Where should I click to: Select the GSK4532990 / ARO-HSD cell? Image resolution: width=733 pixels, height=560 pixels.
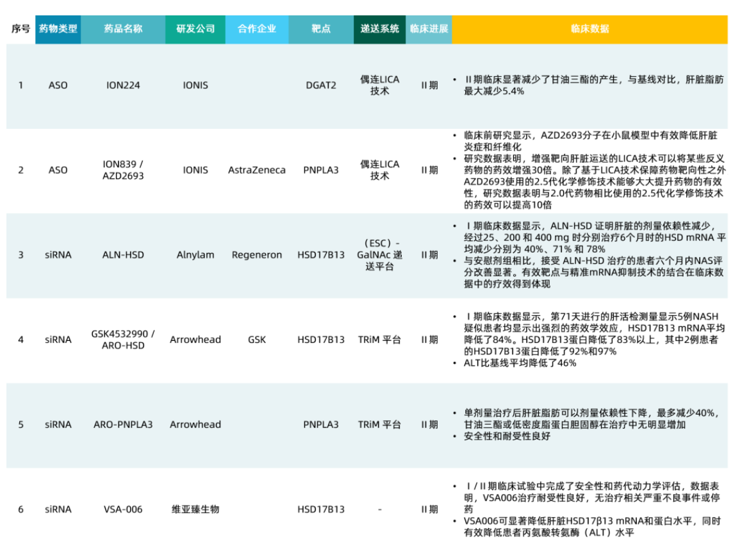point(123,340)
